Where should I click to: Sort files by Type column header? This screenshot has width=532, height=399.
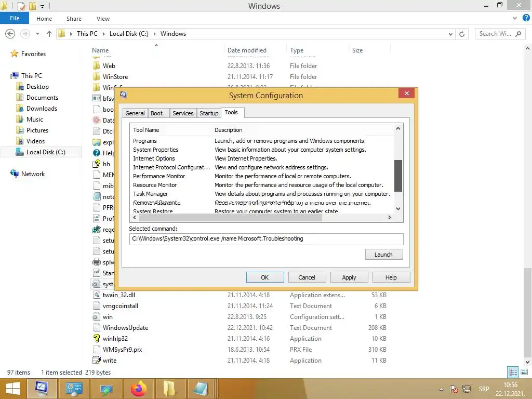[297, 50]
